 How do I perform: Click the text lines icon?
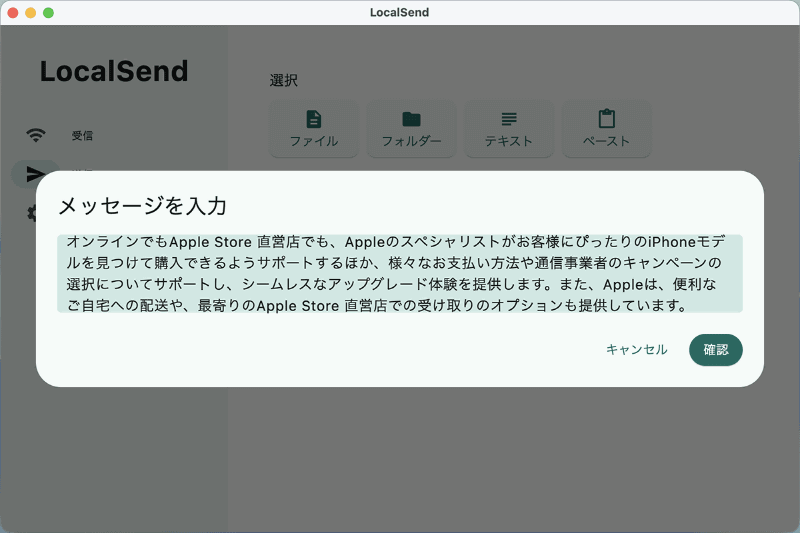(509, 119)
